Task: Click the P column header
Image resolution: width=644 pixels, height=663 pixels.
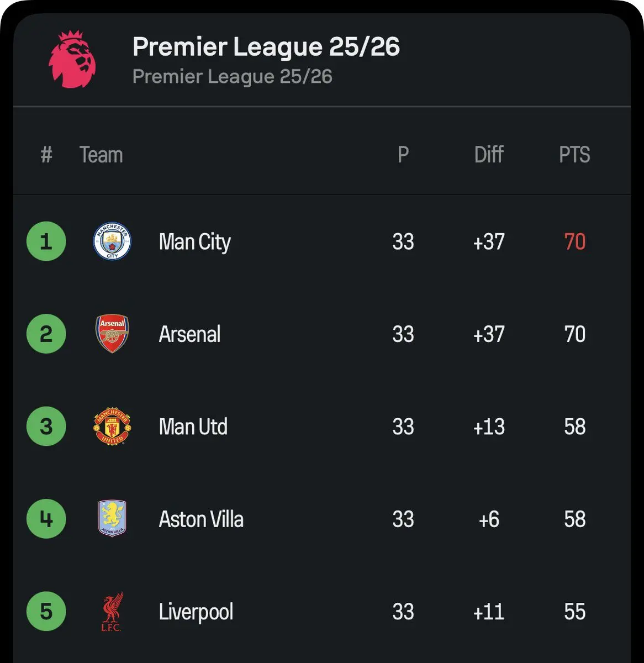Action: coord(403,155)
